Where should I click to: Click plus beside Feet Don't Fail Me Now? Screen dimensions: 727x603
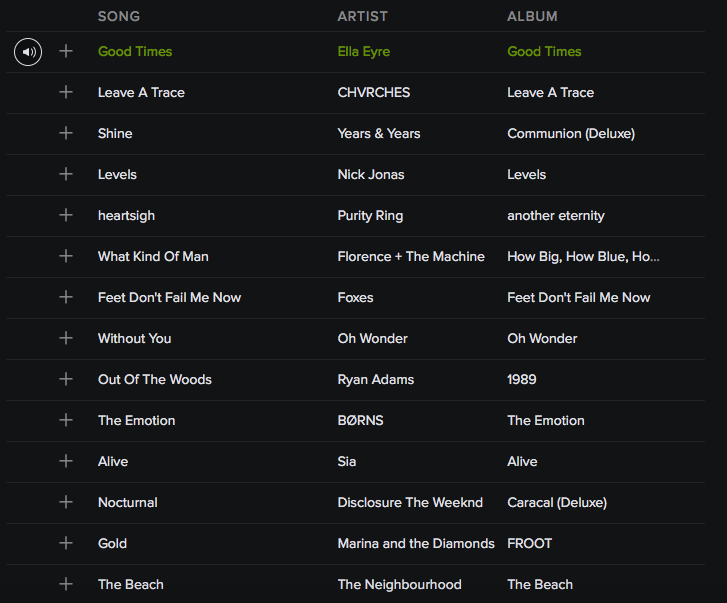[x=66, y=297]
